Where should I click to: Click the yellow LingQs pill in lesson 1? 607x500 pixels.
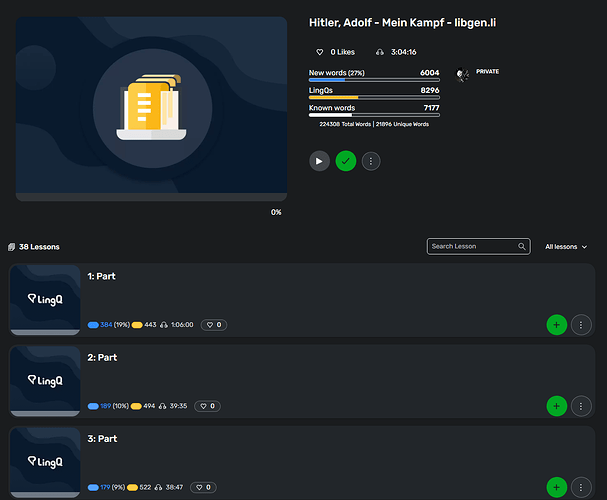[137, 325]
